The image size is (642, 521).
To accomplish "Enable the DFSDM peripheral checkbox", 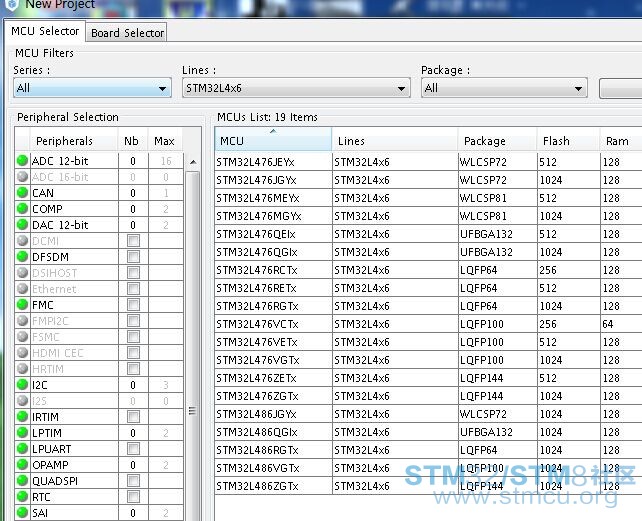I will (x=133, y=257).
